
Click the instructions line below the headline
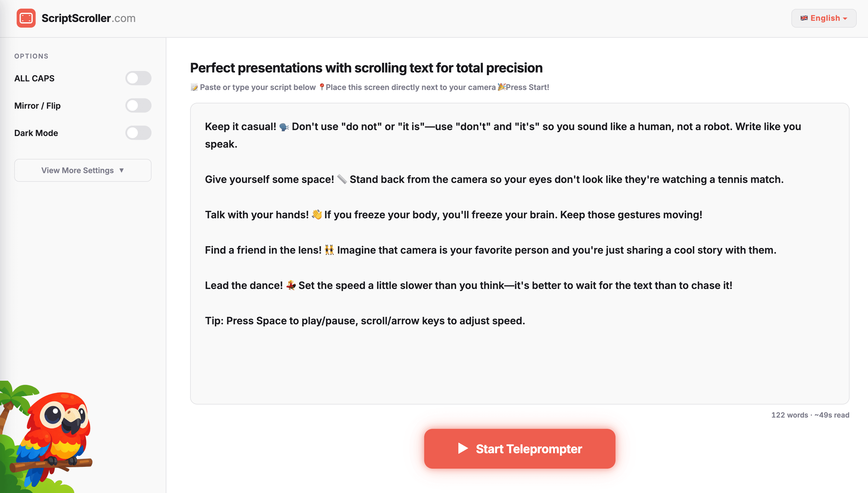click(x=369, y=87)
